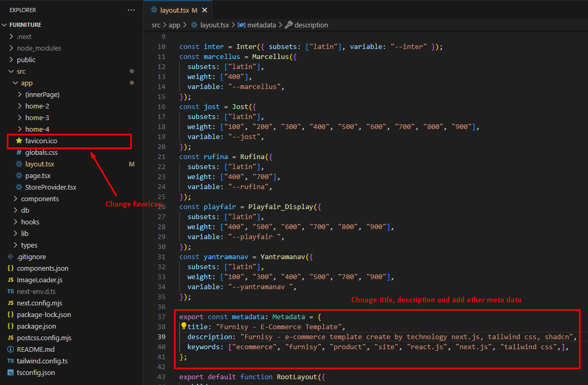Click the description breadcrumb segment
The image size is (588, 385).
pos(311,25)
